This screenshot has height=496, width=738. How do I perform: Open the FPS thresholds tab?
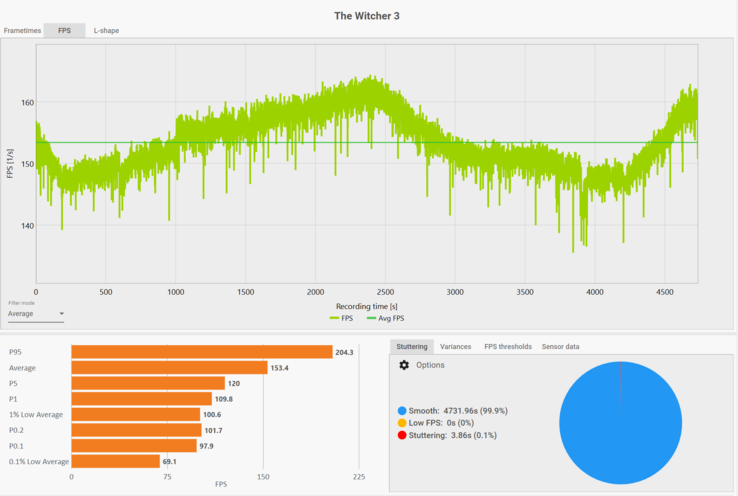click(507, 346)
